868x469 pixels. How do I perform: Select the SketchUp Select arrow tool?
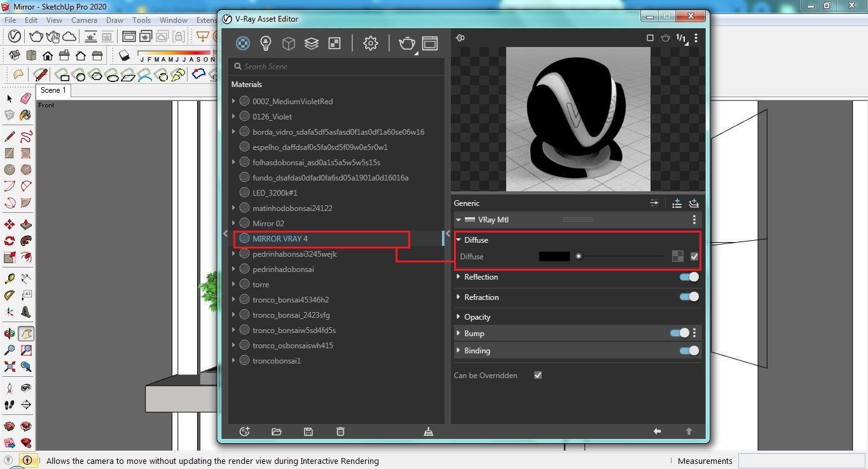click(x=9, y=99)
